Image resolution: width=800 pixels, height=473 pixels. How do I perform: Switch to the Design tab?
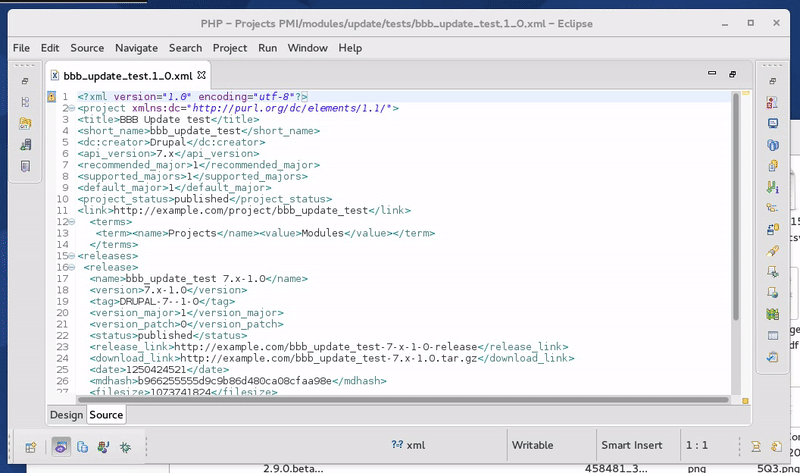[66, 415]
